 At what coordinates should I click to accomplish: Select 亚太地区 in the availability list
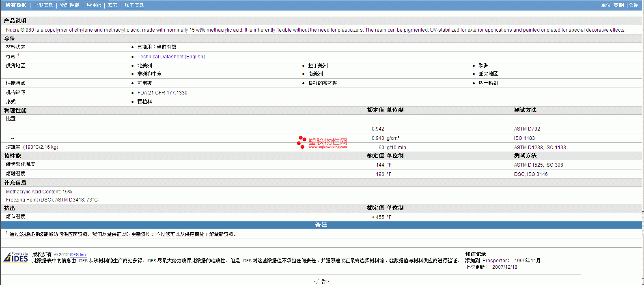[x=488, y=74]
